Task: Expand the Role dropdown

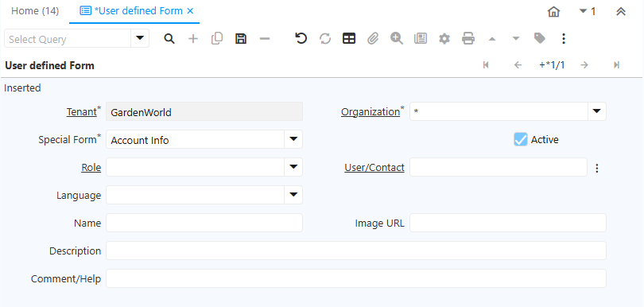Action: tap(293, 167)
